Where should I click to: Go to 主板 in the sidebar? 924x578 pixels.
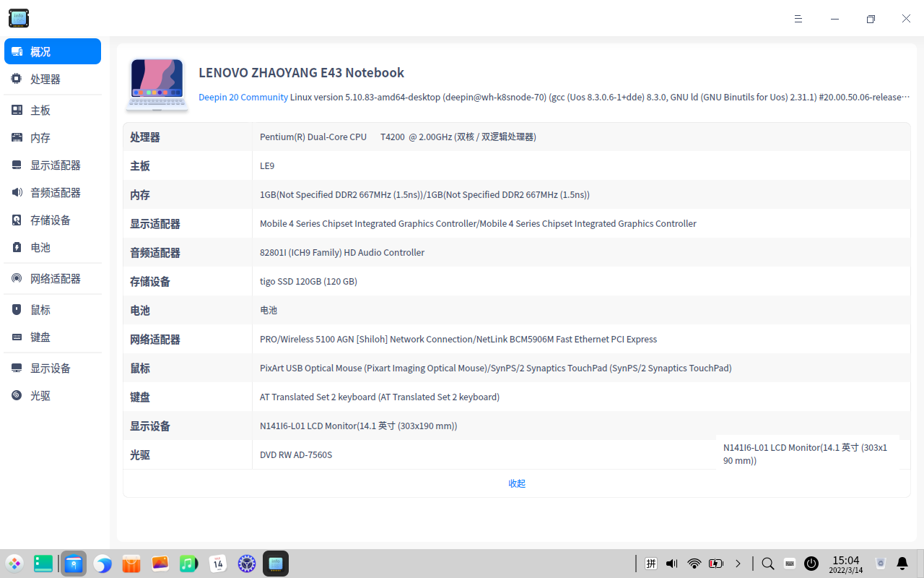[x=53, y=110]
